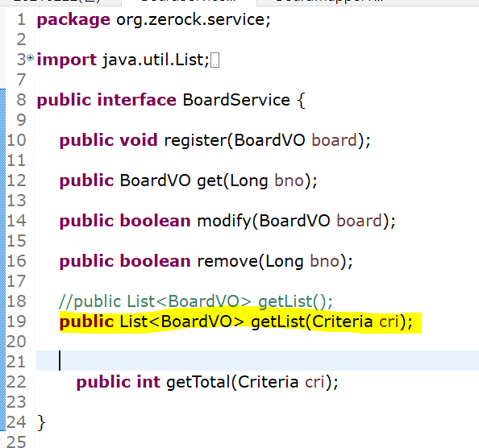Click 'boolean' keyword on line 16
The height and width of the screenshot is (448, 479).
click(x=155, y=261)
